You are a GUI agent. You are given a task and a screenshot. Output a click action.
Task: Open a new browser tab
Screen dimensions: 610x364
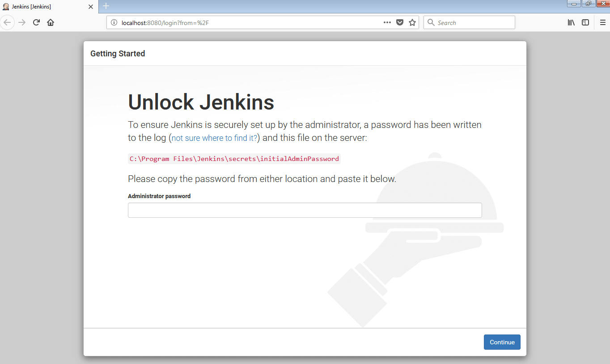point(106,6)
